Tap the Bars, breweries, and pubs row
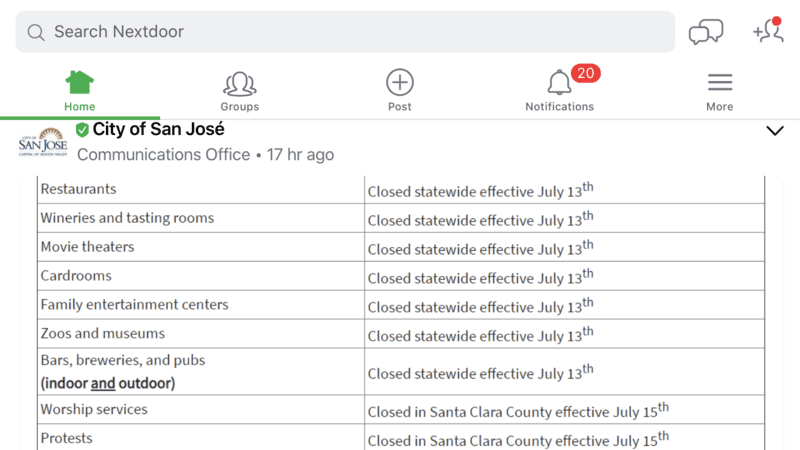The image size is (800, 450). (401, 372)
